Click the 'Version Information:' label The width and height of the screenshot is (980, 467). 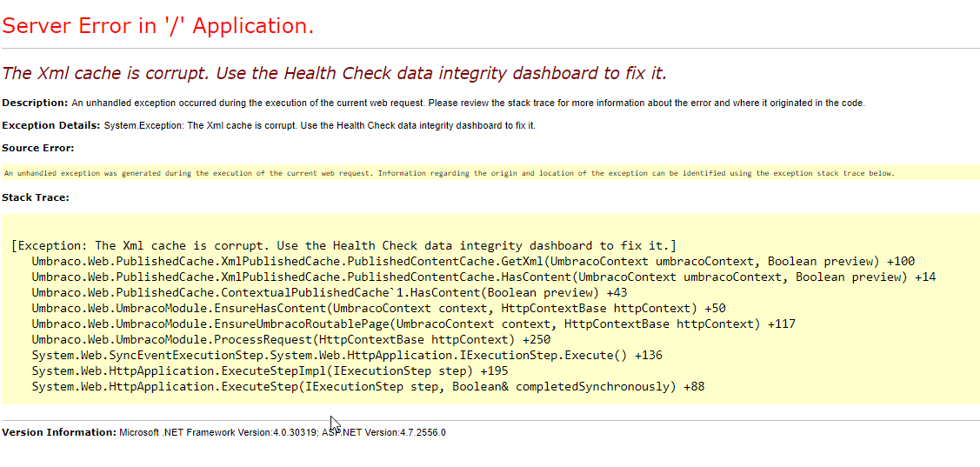tap(59, 432)
